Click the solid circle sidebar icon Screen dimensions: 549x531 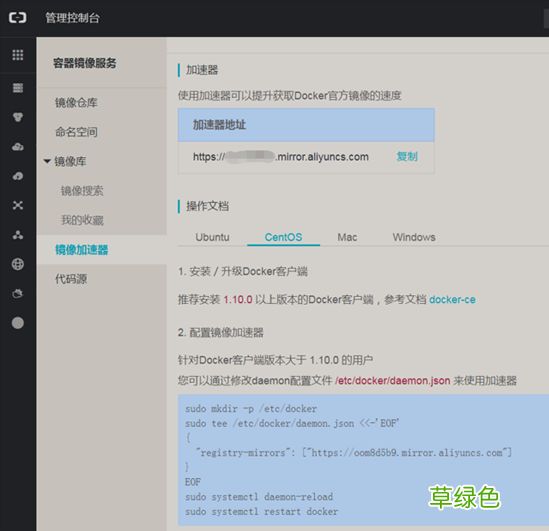(x=18, y=323)
